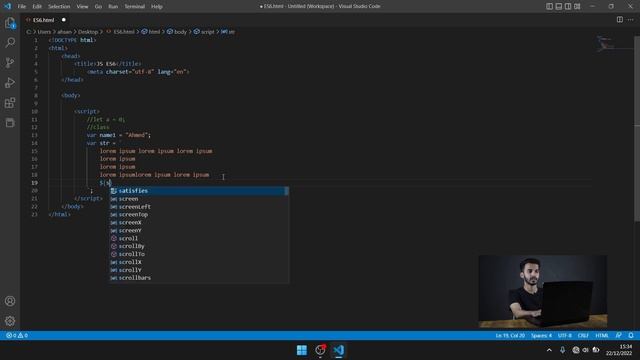Toggle the primary side bar layout icon
This screenshot has width=640, height=360.
point(549,6)
